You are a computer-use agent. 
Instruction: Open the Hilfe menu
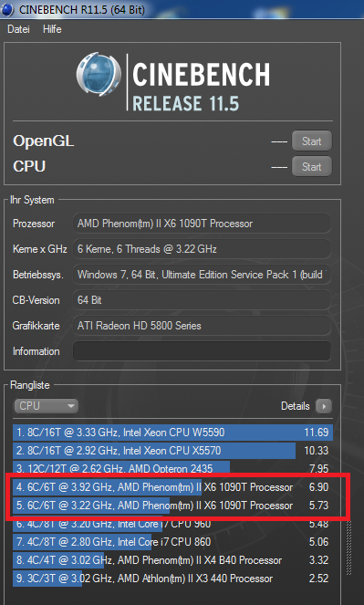52,29
